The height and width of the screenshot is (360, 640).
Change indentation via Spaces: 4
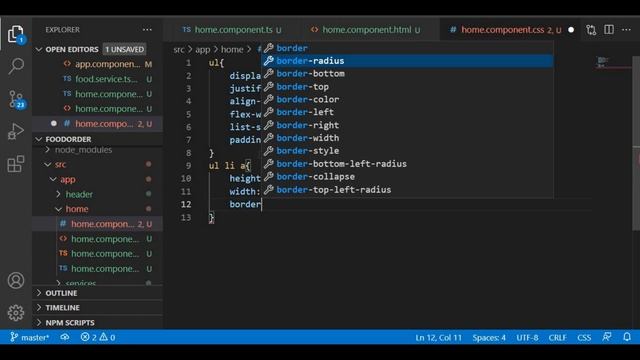point(489,338)
